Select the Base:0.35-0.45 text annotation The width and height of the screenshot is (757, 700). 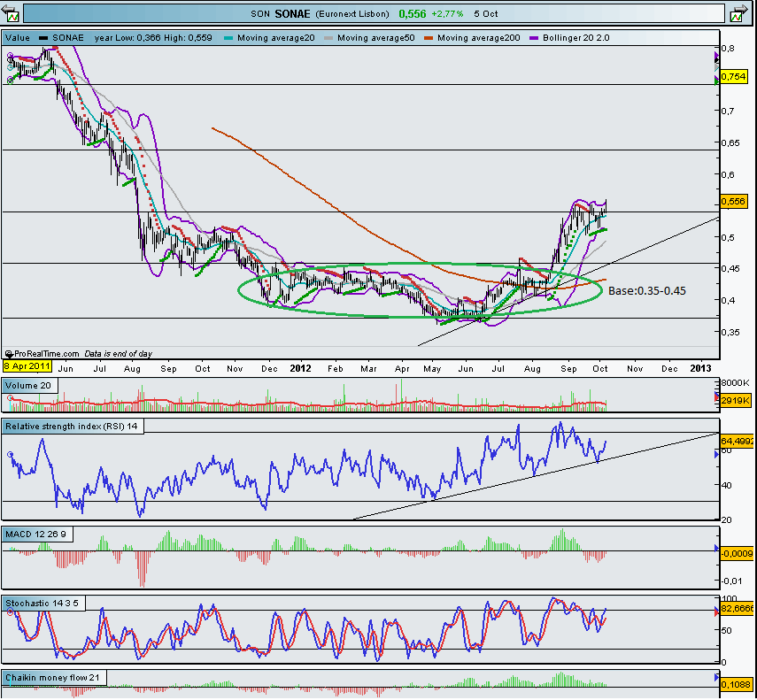tap(646, 289)
